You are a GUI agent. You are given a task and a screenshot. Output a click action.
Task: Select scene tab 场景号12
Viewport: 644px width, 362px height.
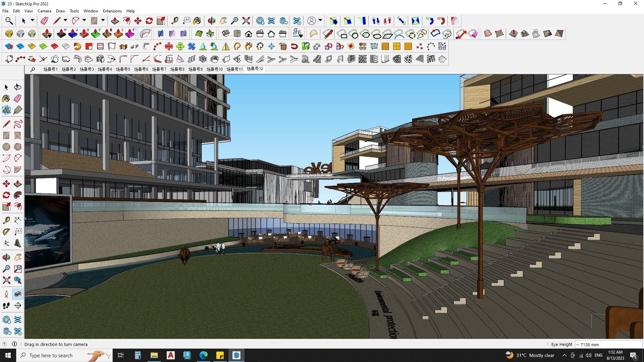[x=255, y=69]
